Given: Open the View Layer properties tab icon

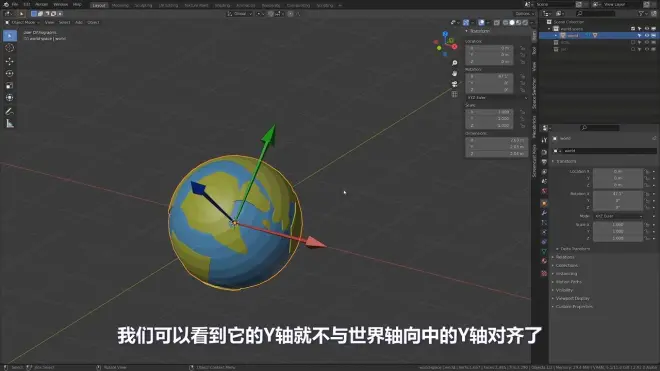Looking at the screenshot, I should tap(544, 171).
